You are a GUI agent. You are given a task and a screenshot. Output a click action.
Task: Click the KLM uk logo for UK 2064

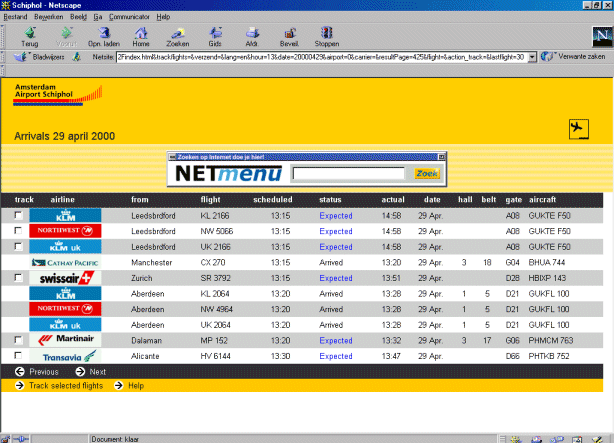[65, 325]
